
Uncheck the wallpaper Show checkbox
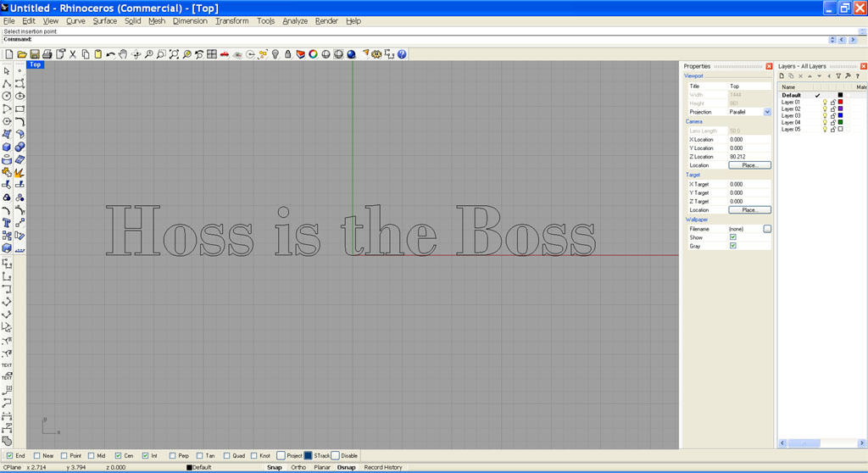pyautogui.click(x=733, y=237)
